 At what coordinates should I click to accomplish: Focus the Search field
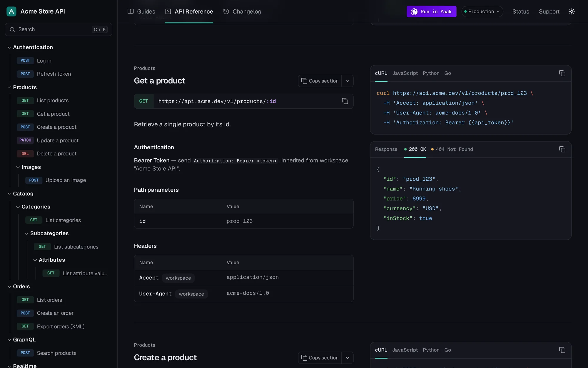point(59,29)
